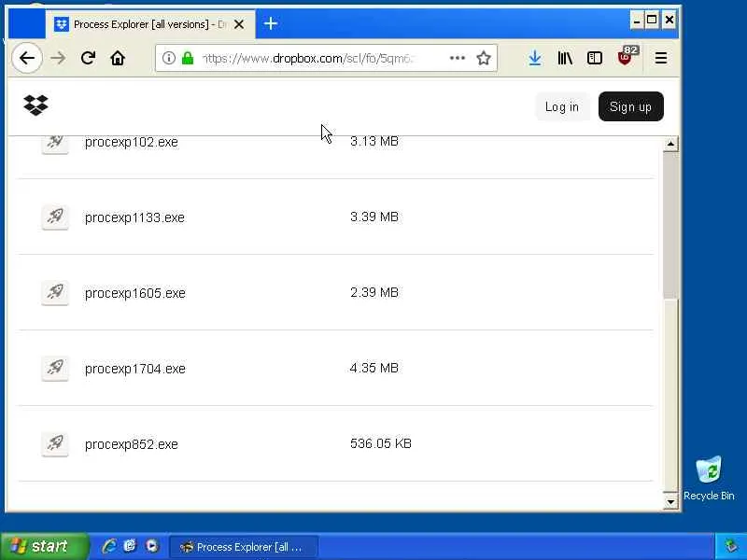Image resolution: width=747 pixels, height=560 pixels.
Task: Maximize the Firefox window
Action: tap(652, 20)
